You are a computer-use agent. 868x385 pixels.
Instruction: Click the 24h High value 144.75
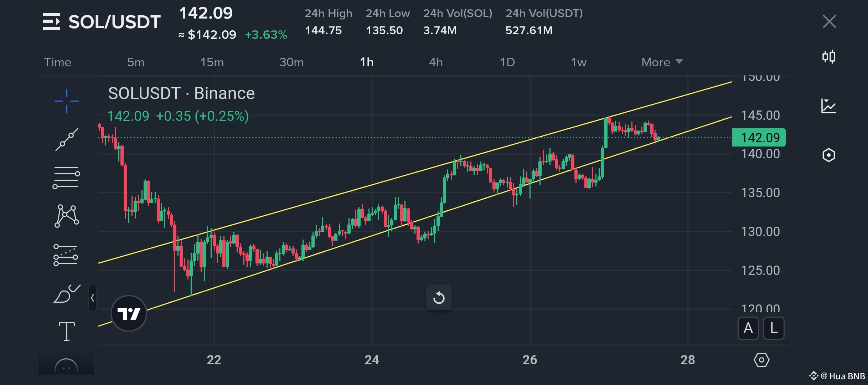323,30
